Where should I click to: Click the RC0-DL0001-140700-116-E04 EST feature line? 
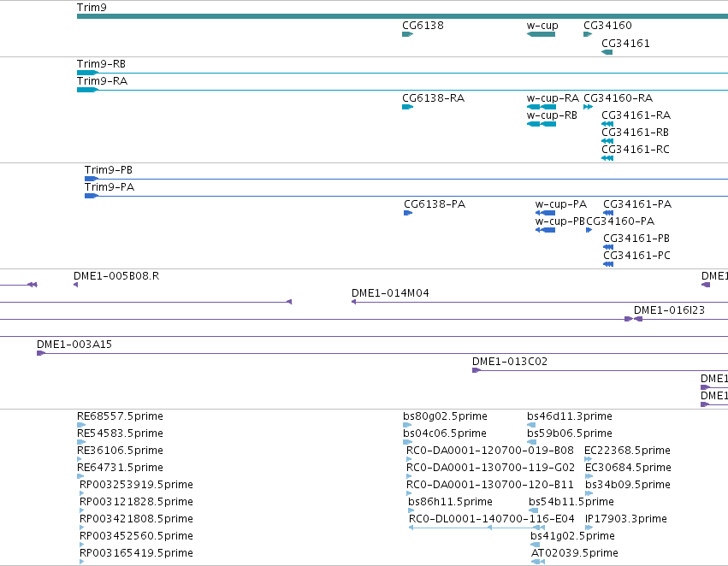point(476,528)
